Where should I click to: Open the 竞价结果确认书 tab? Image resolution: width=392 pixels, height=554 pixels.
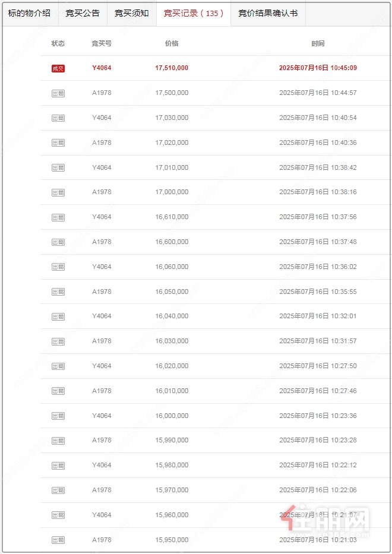tap(268, 14)
